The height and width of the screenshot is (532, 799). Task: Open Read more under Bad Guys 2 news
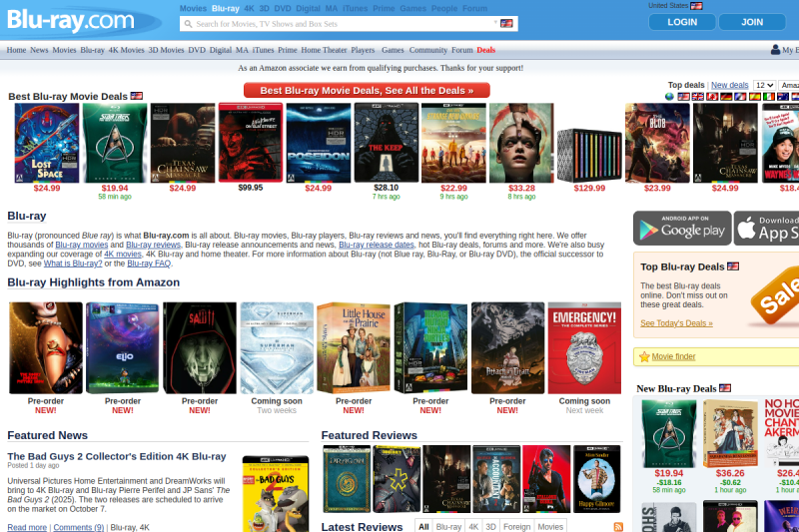pyautogui.click(x=27, y=527)
